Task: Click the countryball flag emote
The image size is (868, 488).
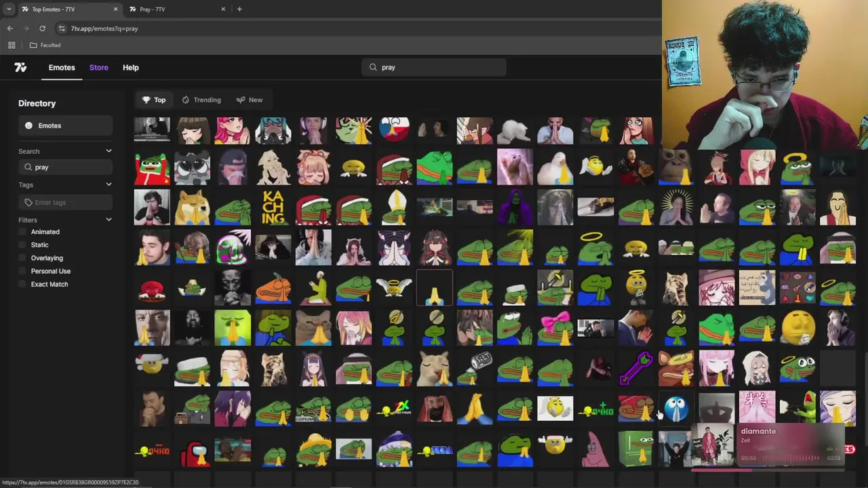Action: (x=394, y=130)
